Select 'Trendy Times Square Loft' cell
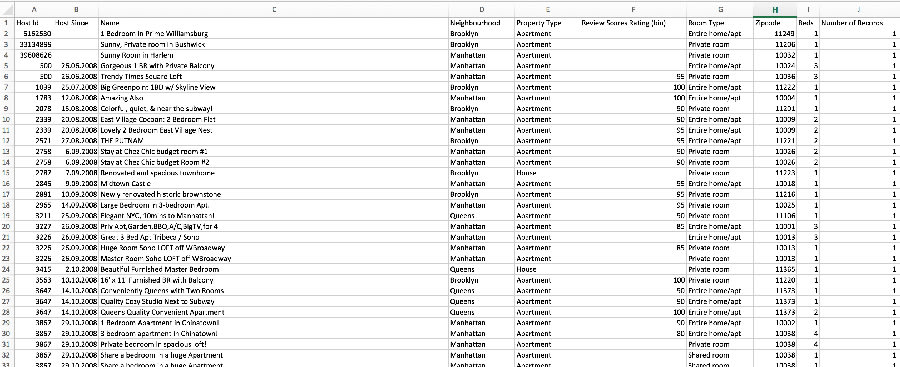This screenshot has width=900, height=367. (274, 76)
